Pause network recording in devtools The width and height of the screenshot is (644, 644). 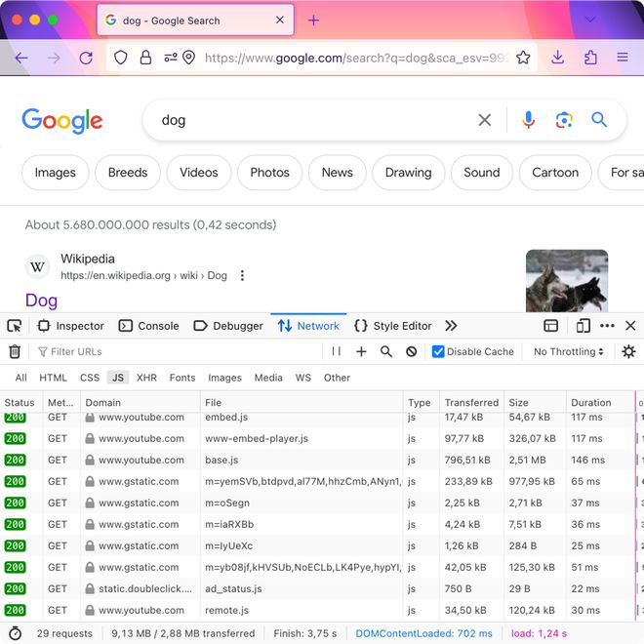click(x=337, y=351)
